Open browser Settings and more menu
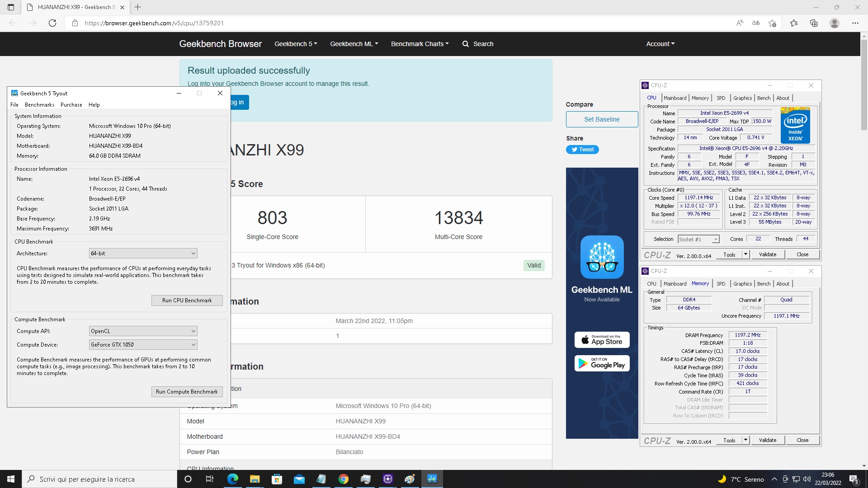Image resolution: width=868 pixels, height=488 pixels. click(x=855, y=23)
